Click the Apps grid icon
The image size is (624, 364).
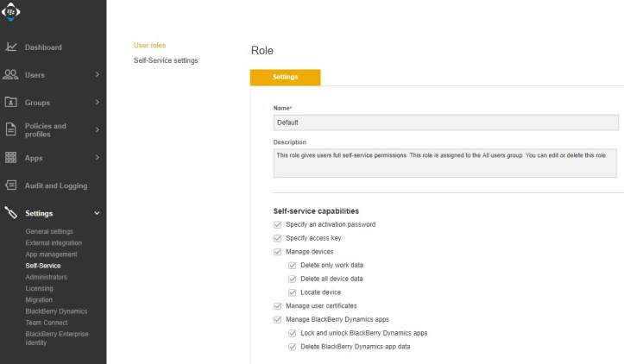point(10,158)
